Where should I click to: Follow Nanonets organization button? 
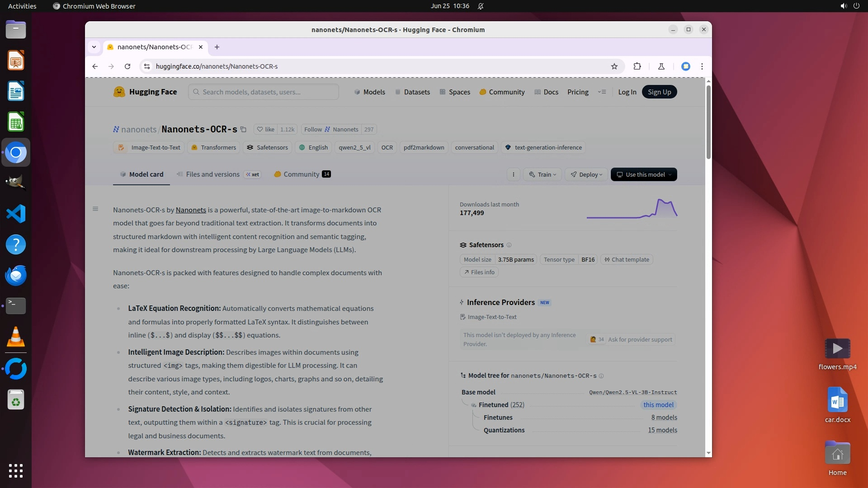pyautogui.click(x=331, y=130)
